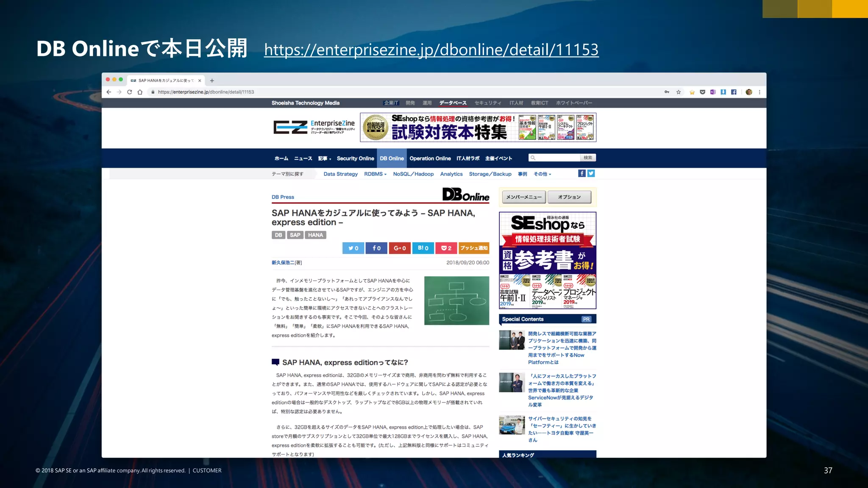
Task: Open Operation Online in the nav bar
Action: pyautogui.click(x=430, y=158)
